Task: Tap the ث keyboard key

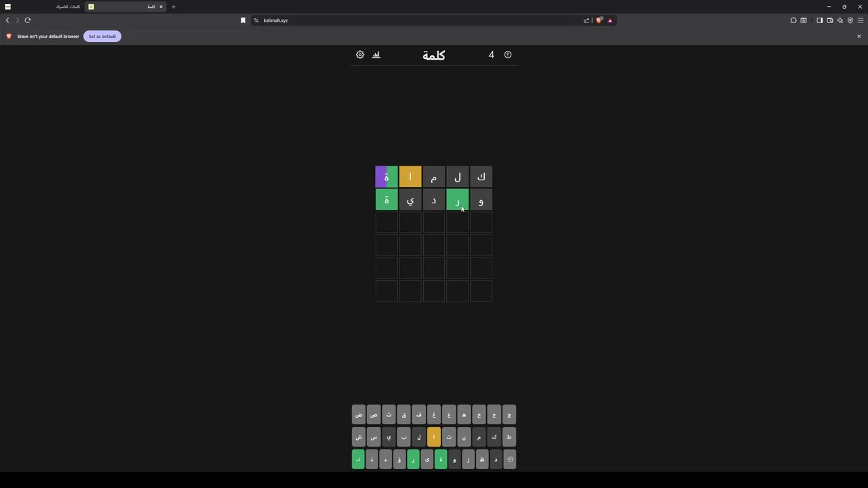Action: click(x=389, y=415)
